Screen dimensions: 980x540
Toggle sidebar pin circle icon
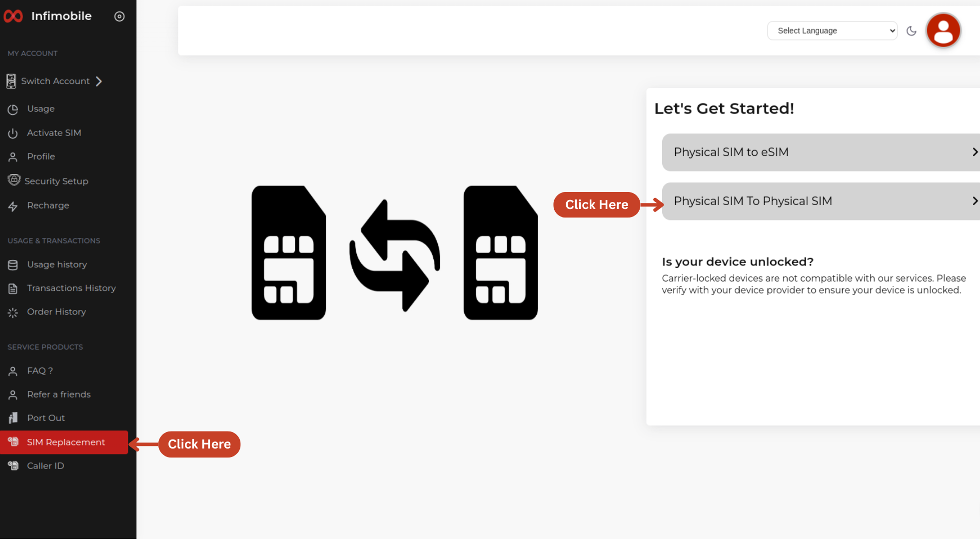pos(119,16)
